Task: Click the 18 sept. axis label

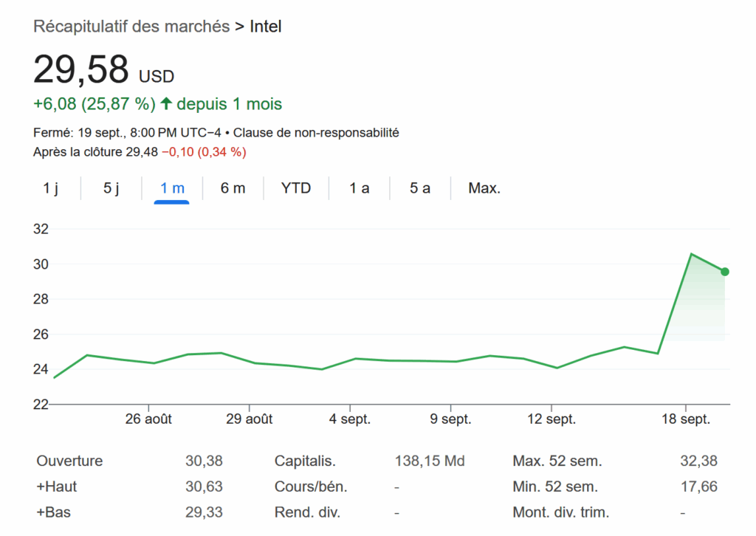Action: click(x=686, y=419)
